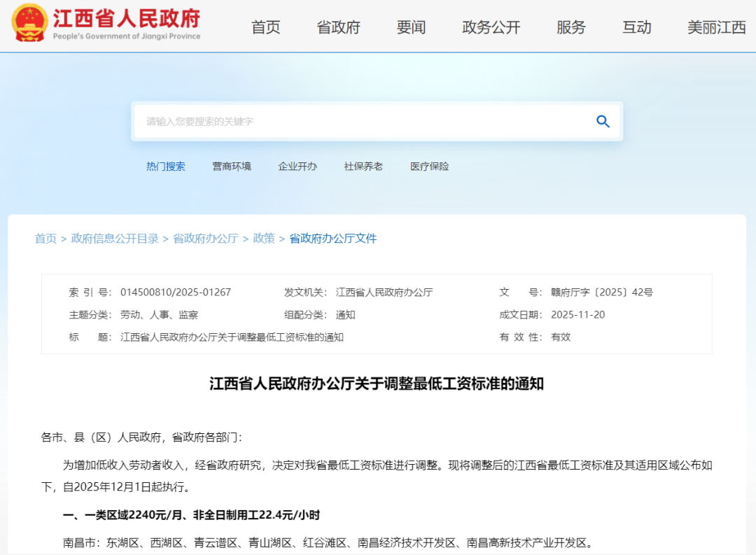The width and height of the screenshot is (756, 555).
Task: Open the 营商环境 hot search link
Action: tap(232, 166)
